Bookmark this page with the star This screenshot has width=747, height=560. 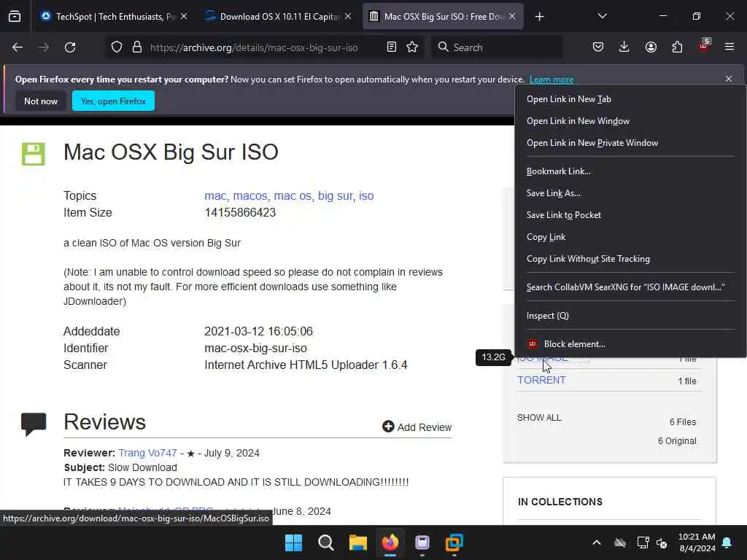pos(413,47)
